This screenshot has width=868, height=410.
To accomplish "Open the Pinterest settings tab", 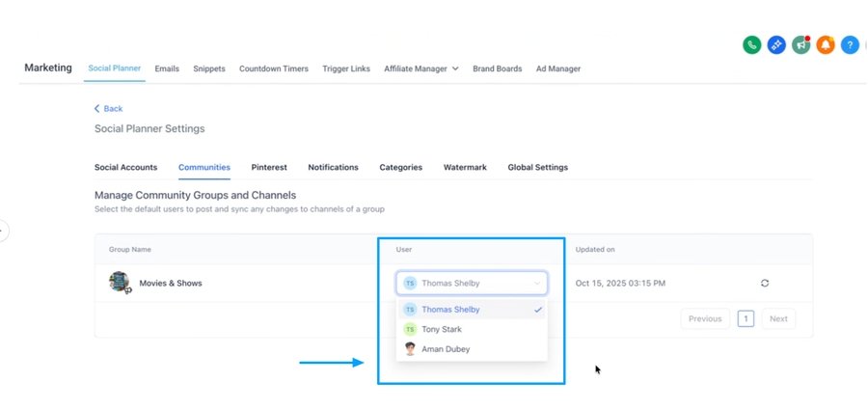I will (269, 168).
